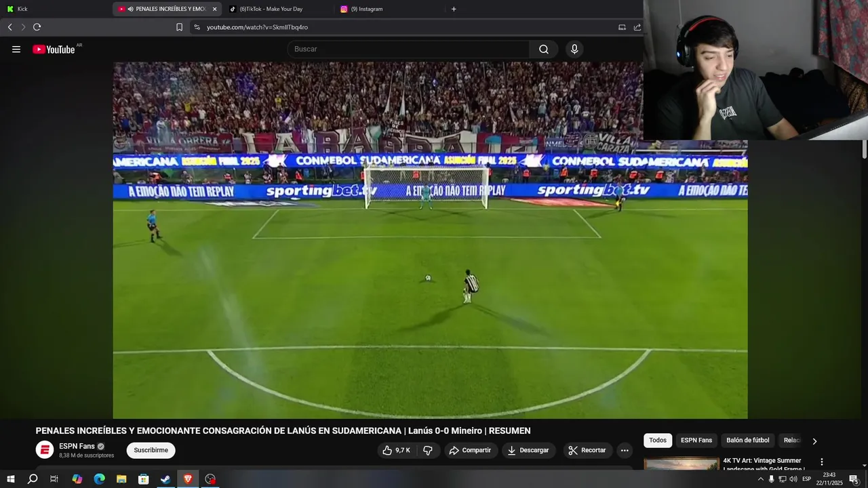This screenshot has width=868, height=488.
Task: Switch to the Kick tab
Action: 54,9
